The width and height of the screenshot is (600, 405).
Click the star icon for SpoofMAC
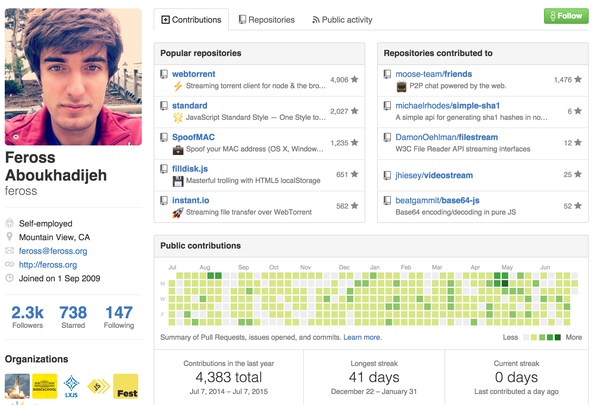pos(355,142)
